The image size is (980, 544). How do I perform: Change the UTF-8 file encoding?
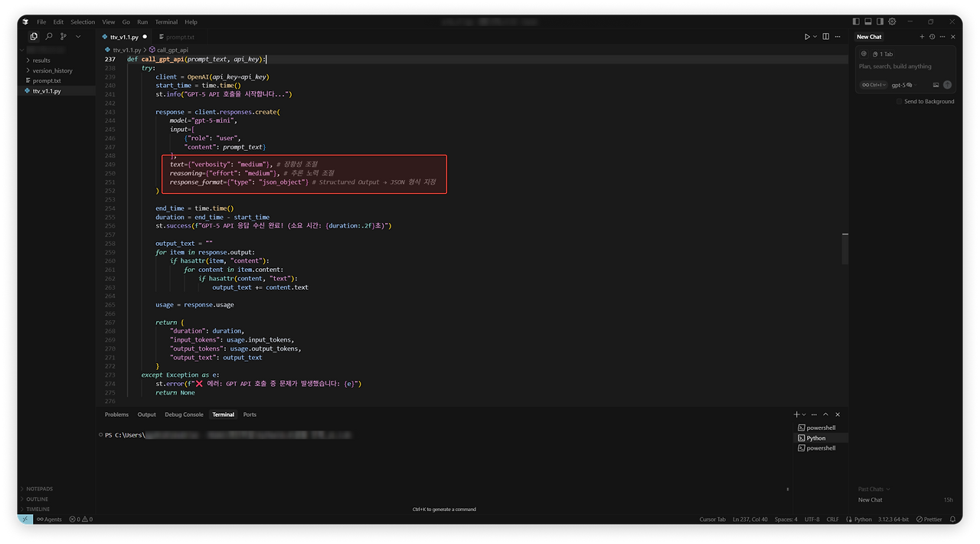(x=811, y=519)
